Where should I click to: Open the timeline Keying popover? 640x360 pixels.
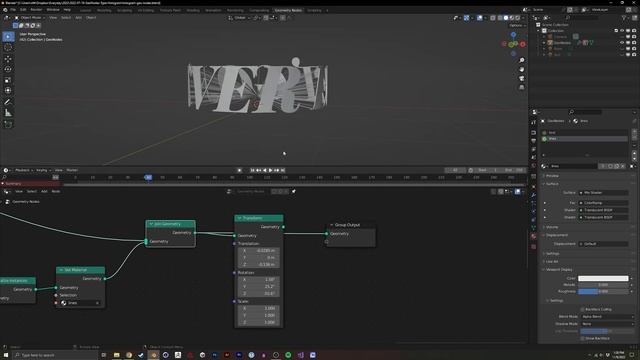click(43, 170)
